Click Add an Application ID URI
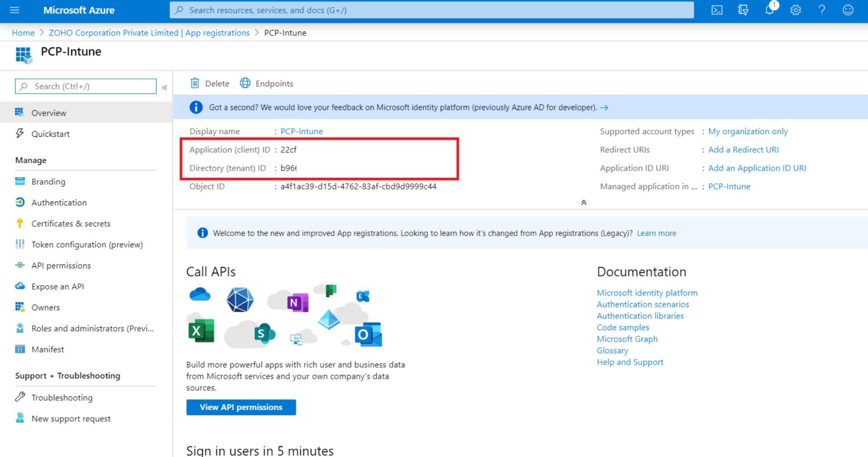 click(x=757, y=168)
